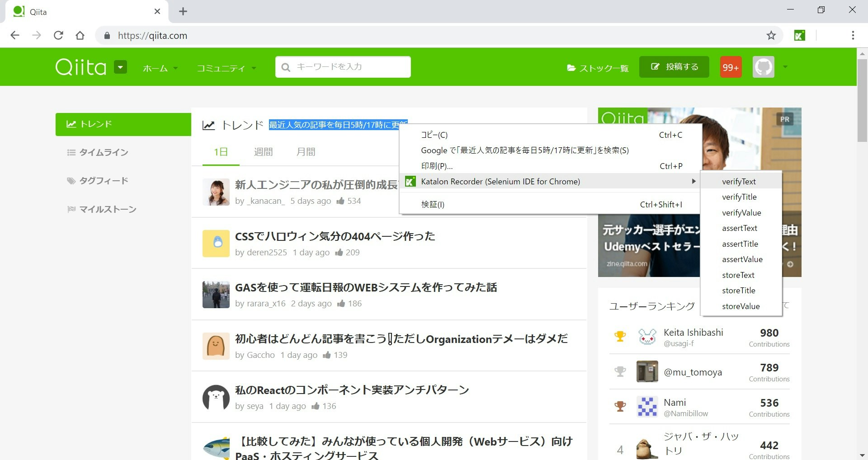Open the dropdown next to Qiita logo

[120, 67]
